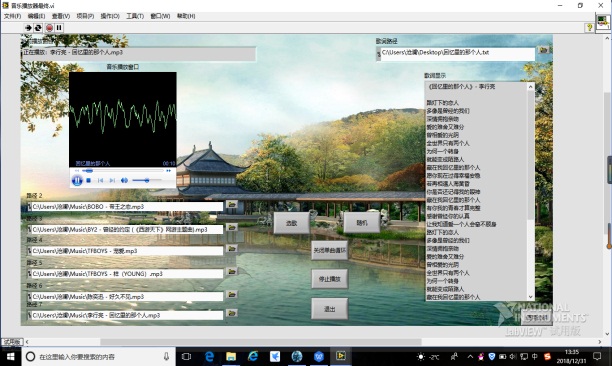Click the TFBOYS (YOUNG).mp3 path field

[x=127, y=274]
